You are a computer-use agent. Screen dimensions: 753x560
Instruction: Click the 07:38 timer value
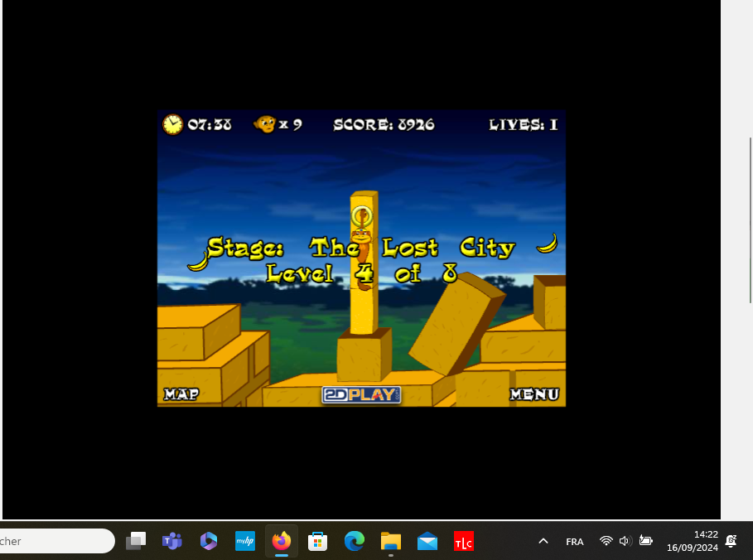point(210,125)
